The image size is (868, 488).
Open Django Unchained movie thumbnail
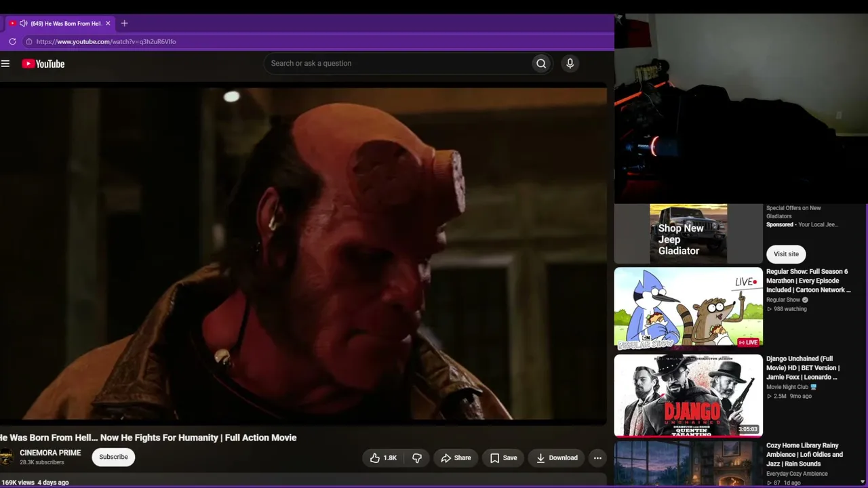coord(688,396)
